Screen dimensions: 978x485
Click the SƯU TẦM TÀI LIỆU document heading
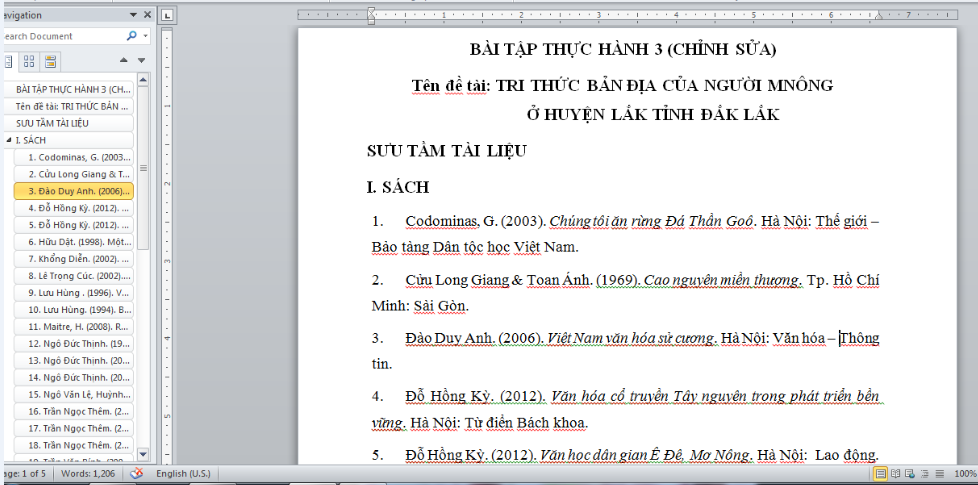pos(447,151)
